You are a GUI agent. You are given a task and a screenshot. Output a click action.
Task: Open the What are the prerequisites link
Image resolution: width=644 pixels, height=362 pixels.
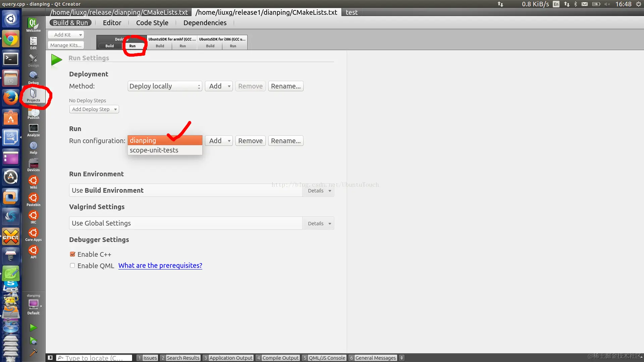point(160,265)
